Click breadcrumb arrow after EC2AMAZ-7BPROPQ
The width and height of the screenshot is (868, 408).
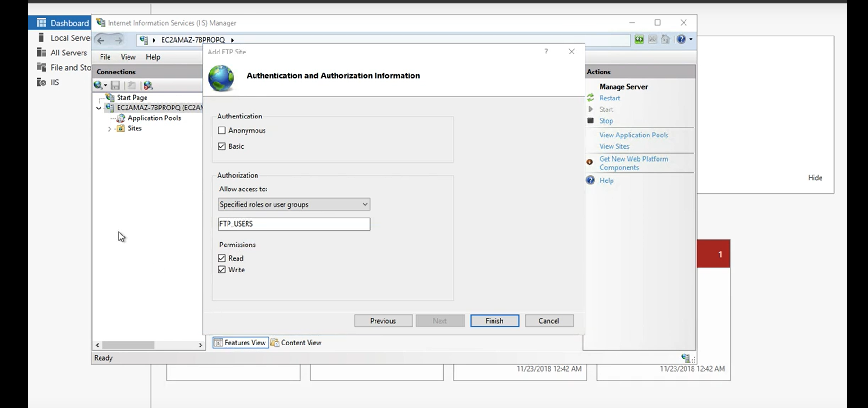(x=232, y=40)
